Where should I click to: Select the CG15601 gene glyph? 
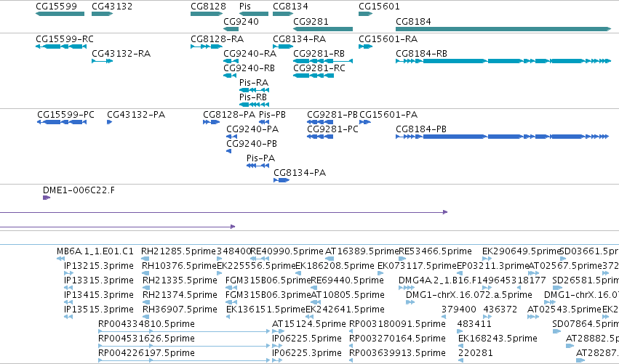(366, 14)
